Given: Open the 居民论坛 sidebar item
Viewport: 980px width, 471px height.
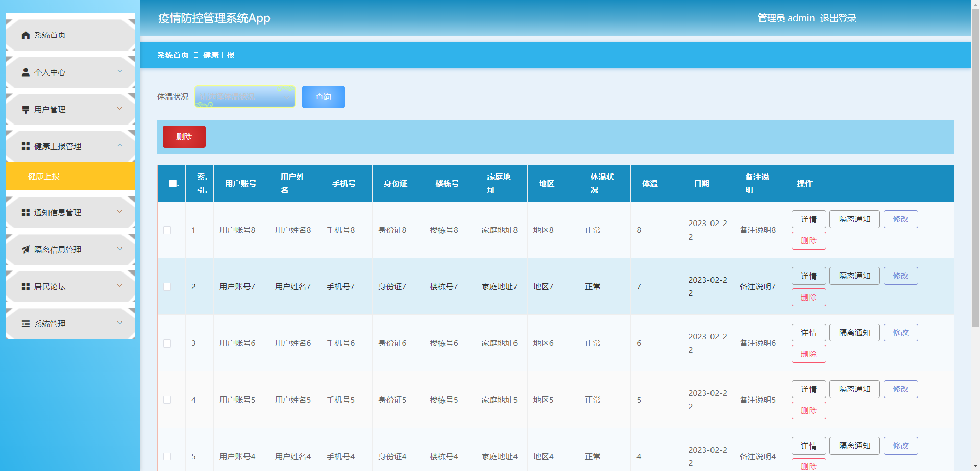Looking at the screenshot, I should [70, 287].
